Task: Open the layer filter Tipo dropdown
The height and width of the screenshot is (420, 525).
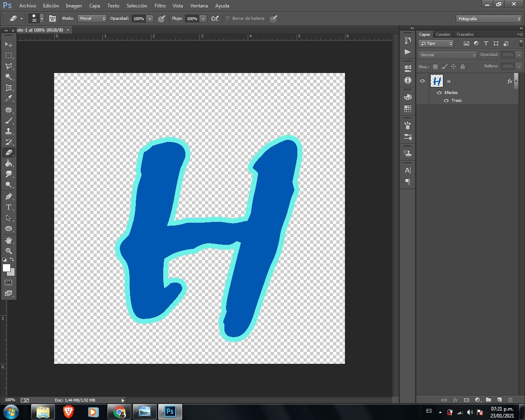Action: pos(436,43)
